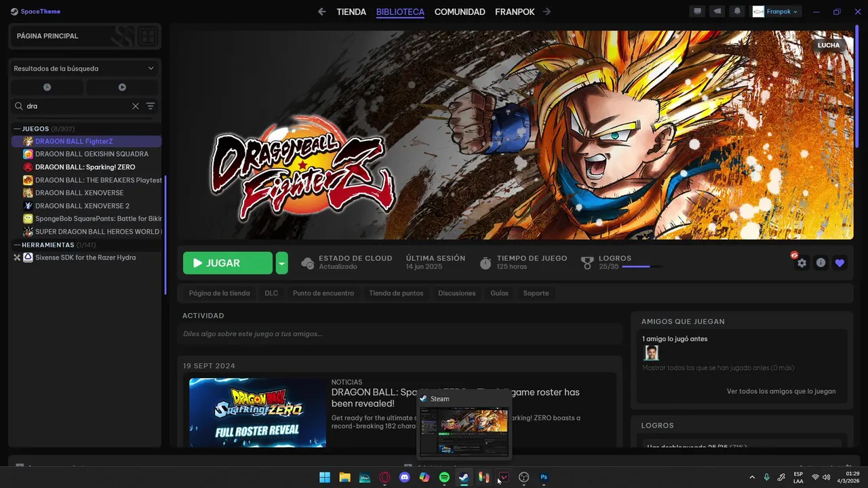Open the Guías tab
Viewport: 868px width, 488px height.
click(499, 293)
